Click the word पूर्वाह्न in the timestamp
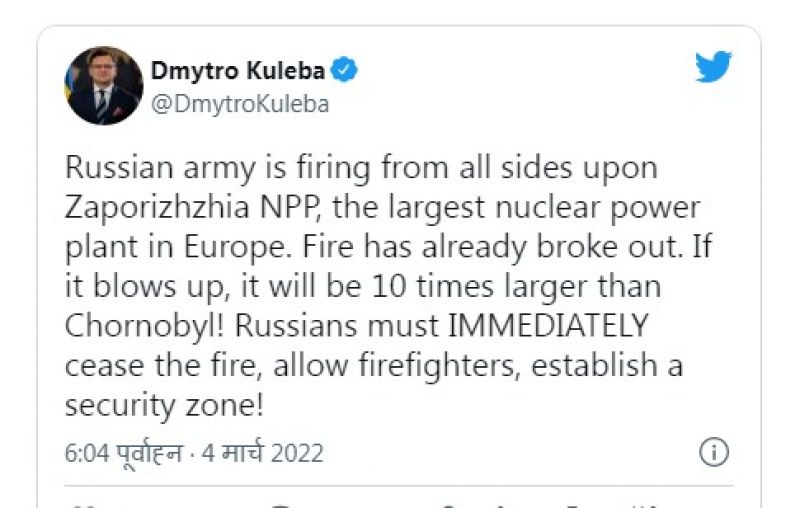This screenshot has width=800, height=508. [x=150, y=453]
